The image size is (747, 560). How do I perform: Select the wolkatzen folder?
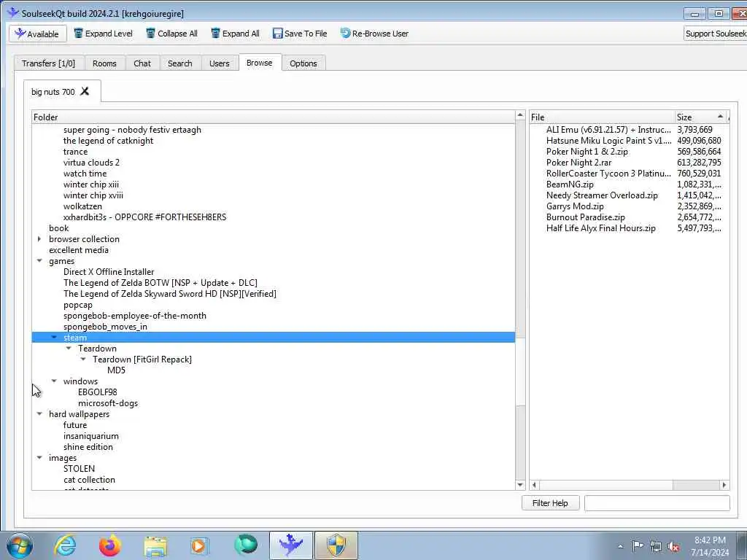click(x=82, y=206)
